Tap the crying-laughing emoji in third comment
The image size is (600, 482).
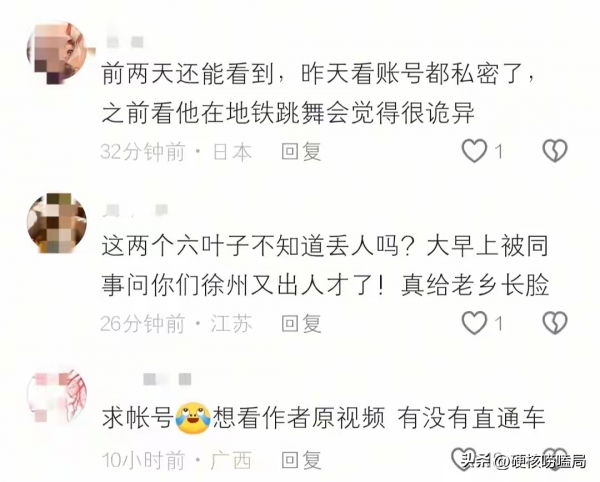pos(193,418)
